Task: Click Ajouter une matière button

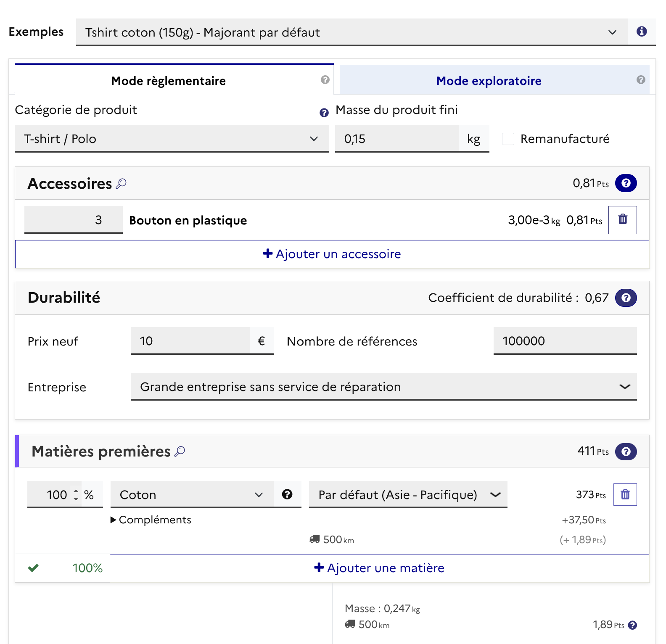Action: (x=379, y=568)
